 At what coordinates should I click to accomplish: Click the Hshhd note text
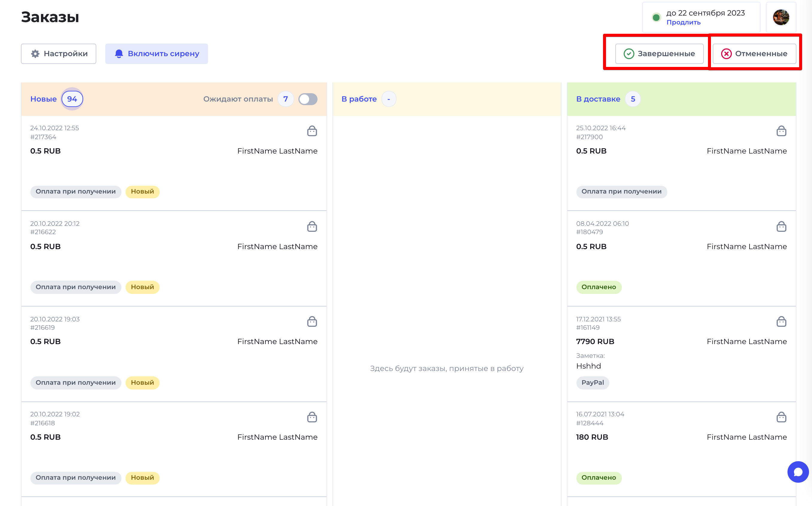point(588,366)
